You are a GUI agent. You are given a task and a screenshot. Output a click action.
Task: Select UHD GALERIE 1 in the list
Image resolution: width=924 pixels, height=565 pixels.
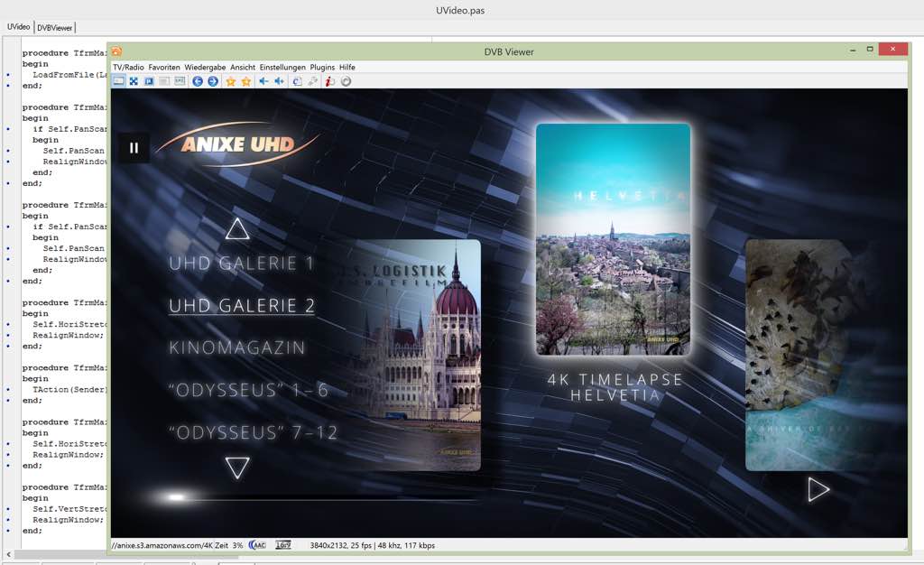coord(241,264)
